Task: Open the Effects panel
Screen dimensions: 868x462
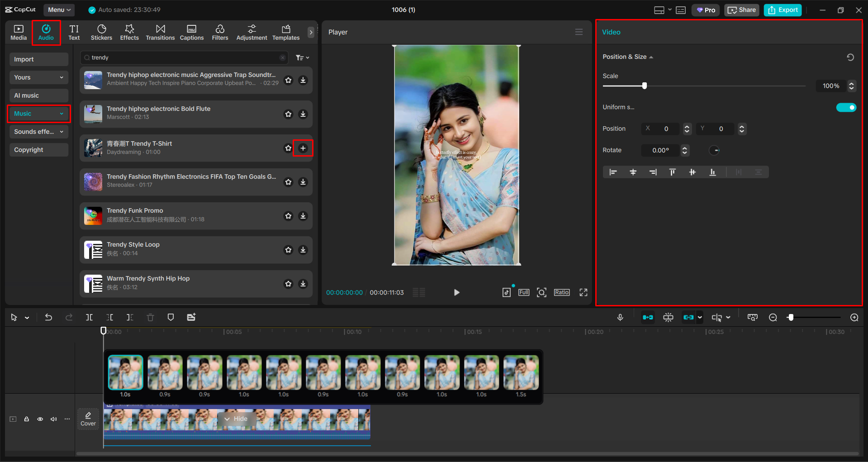Action: click(129, 32)
